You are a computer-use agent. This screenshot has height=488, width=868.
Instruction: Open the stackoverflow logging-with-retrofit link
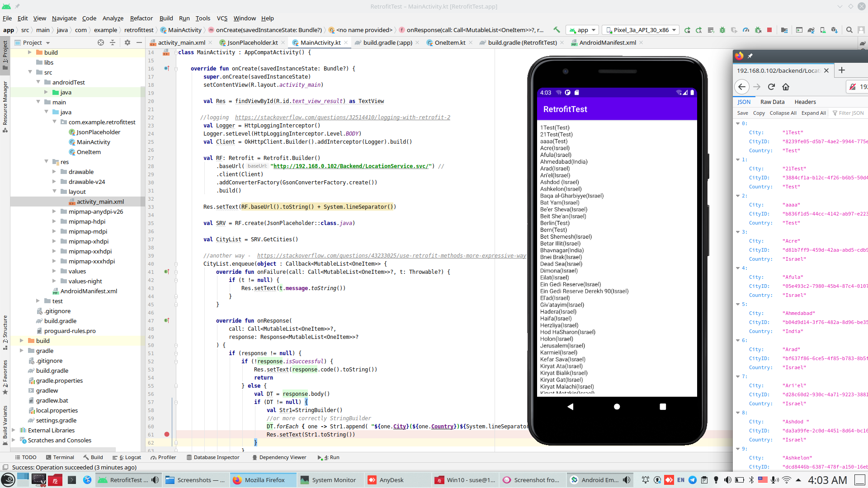342,117
